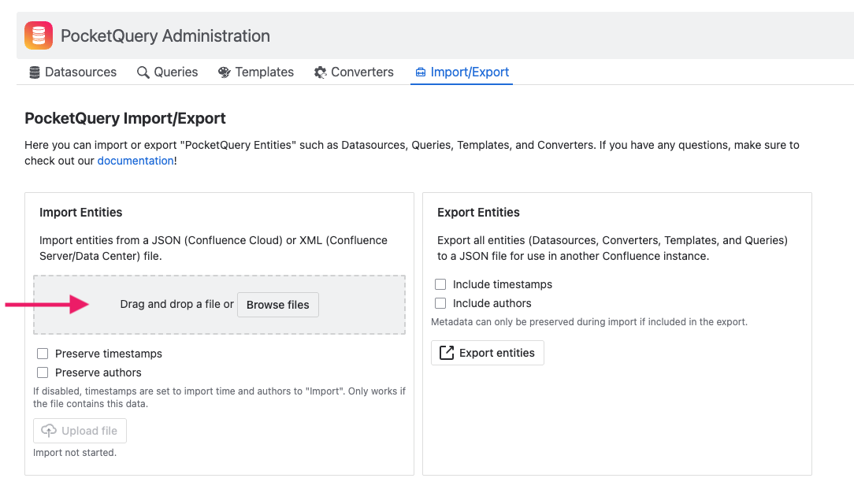Switch to the Queries tab
The width and height of the screenshot is (854, 504).
point(167,72)
